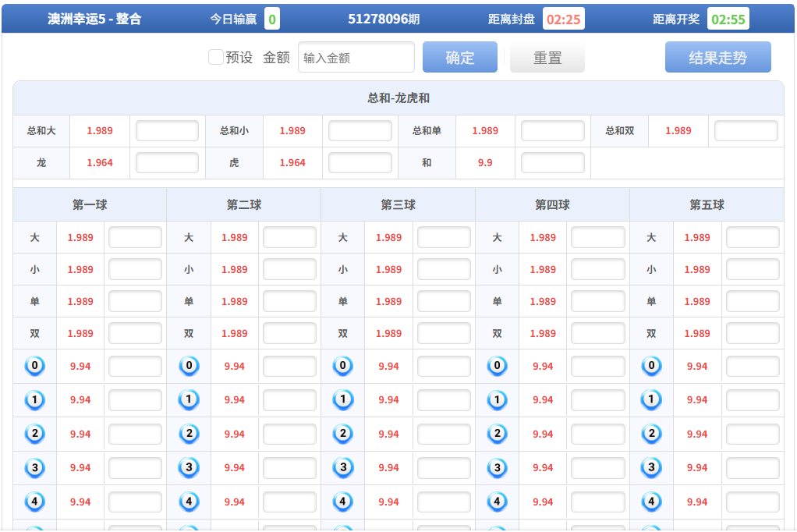Select ball 2 icon in 第二球 column
The image size is (797, 532).
[x=189, y=434]
